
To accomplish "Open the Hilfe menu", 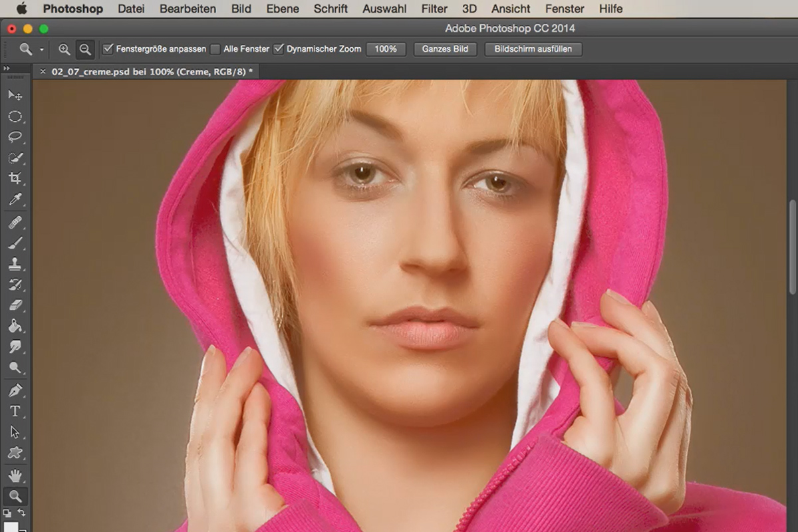I will click(610, 9).
